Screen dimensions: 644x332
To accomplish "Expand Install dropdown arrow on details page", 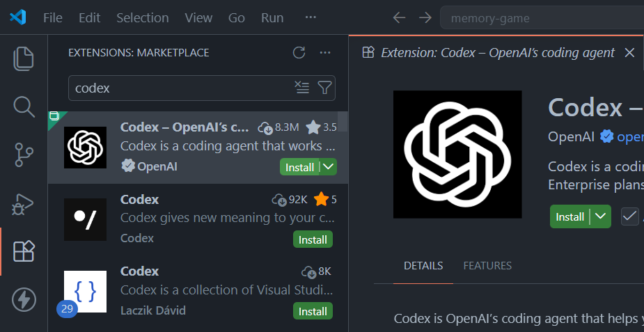I will click(600, 216).
